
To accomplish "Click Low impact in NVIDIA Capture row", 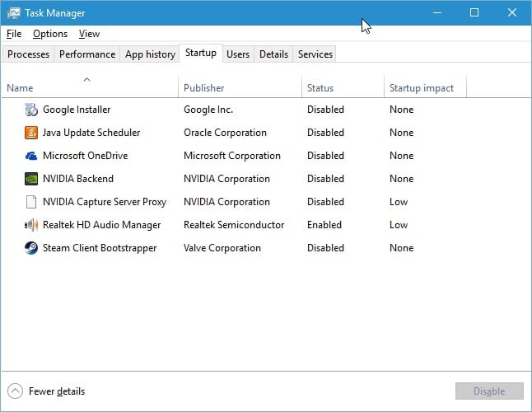I will coord(399,202).
